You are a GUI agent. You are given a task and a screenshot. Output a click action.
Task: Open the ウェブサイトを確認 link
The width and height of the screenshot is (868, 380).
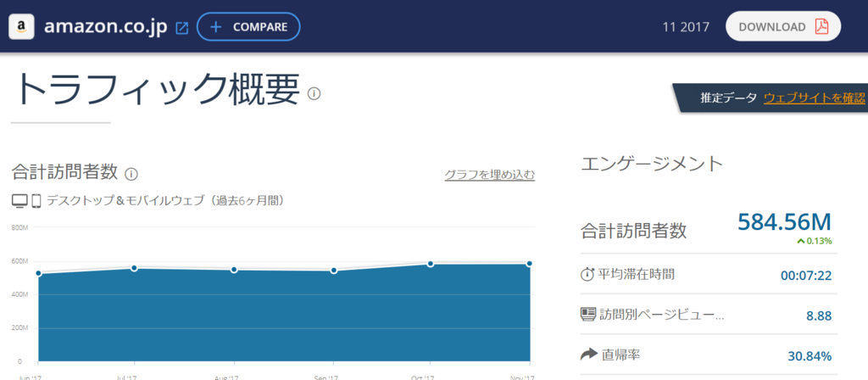[815, 98]
